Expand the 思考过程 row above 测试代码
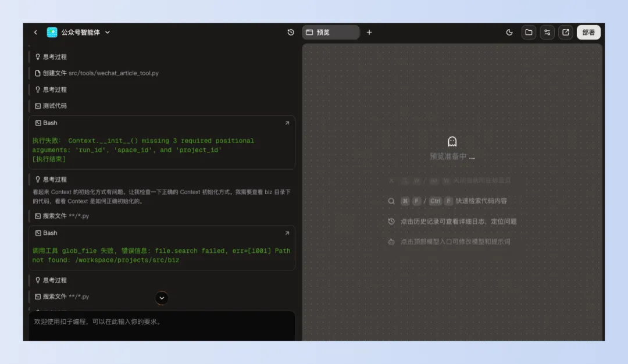Viewport: 628px width, 364px height. click(x=51, y=90)
